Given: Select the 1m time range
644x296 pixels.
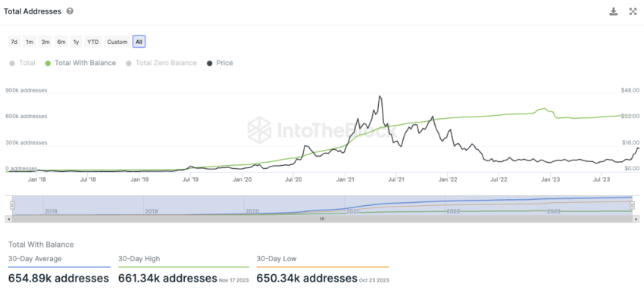Looking at the screenshot, I should pyautogui.click(x=30, y=42).
